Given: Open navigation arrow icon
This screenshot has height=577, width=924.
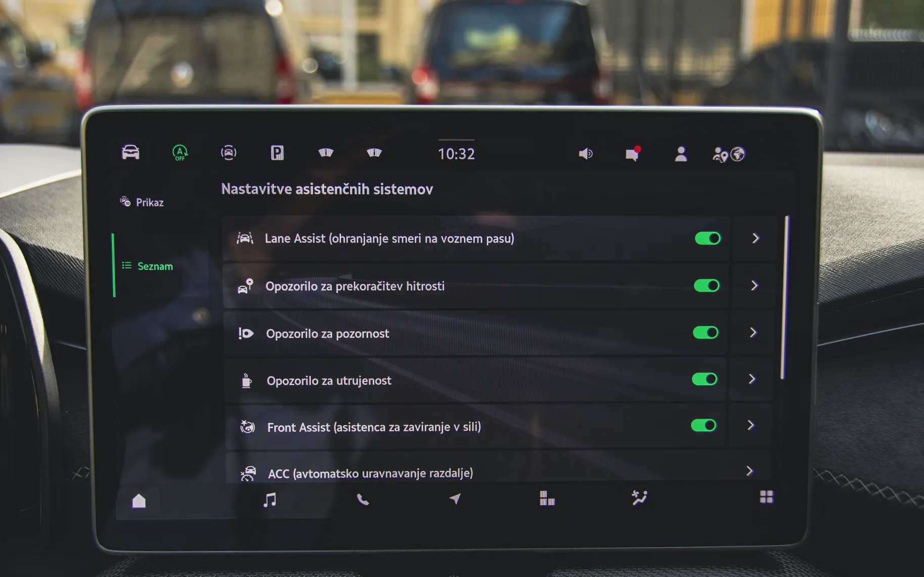Looking at the screenshot, I should pyautogui.click(x=455, y=499).
